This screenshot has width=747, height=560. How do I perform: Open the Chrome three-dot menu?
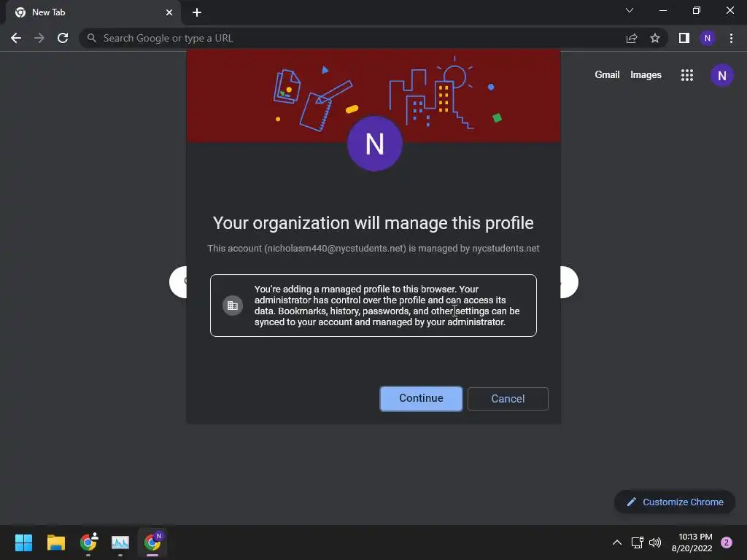click(x=731, y=38)
